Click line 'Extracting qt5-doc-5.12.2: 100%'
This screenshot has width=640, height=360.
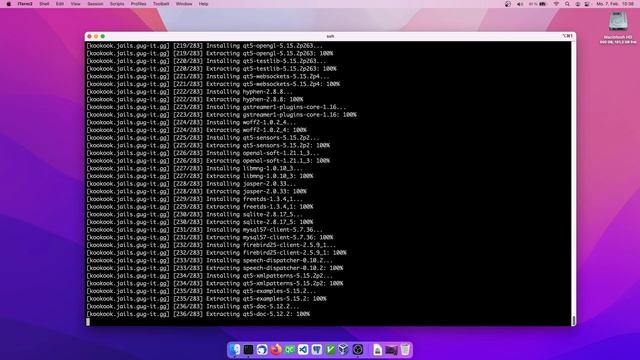tap(258, 314)
